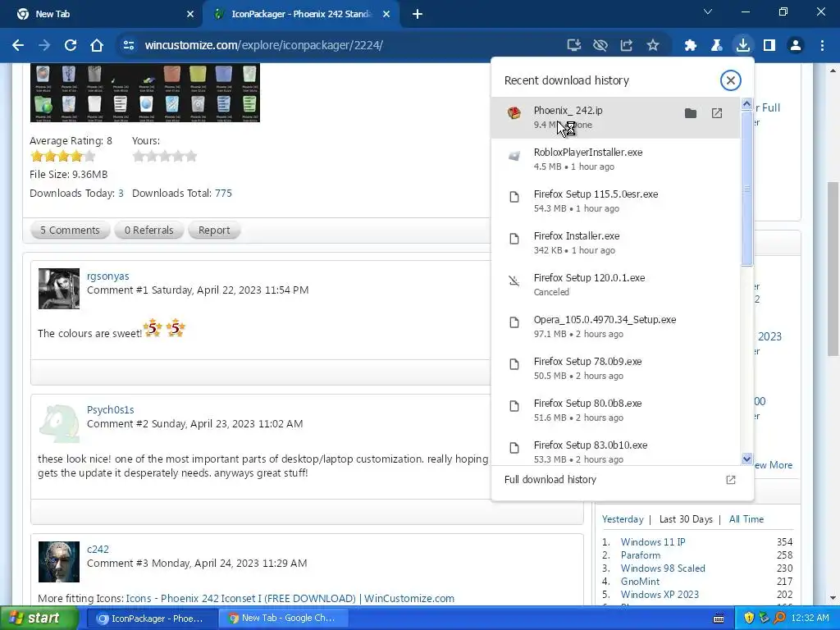Show All Time top downloads
The image size is (840, 630).
pyautogui.click(x=746, y=519)
